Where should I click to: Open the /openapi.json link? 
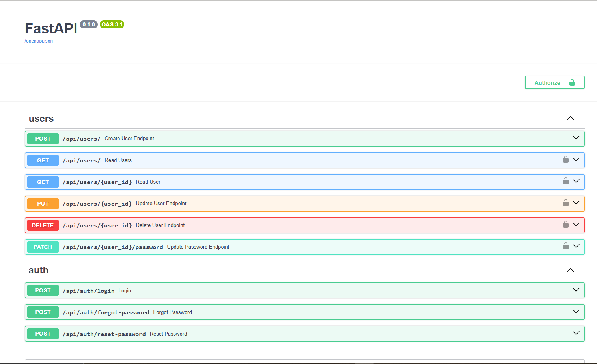coord(39,41)
